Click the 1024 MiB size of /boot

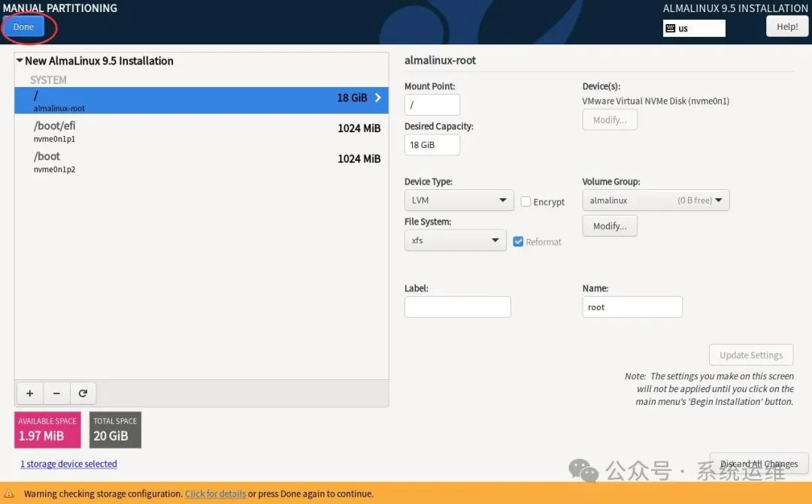[x=359, y=158]
